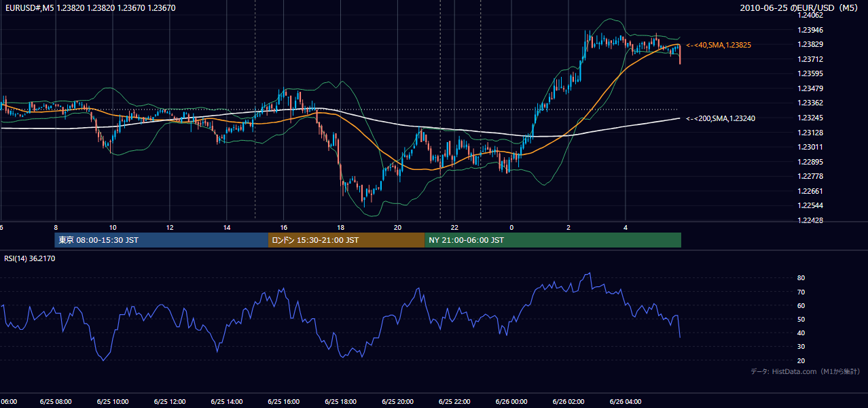Screen dimensions: 868x408
Task: Click the '6/25 12:00' time axis label
Action: 170,401
